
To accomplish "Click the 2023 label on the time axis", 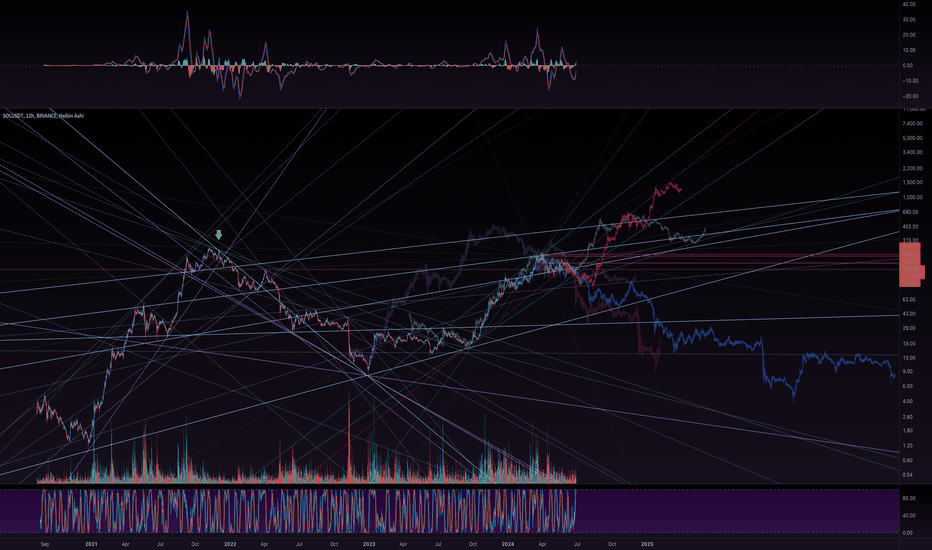I will click(x=369, y=544).
